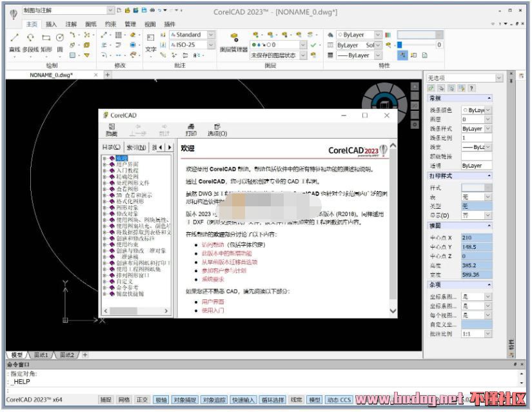Toggle Line Weight (线宽) in status bar
The height and width of the screenshot is (412, 532).
296,400
